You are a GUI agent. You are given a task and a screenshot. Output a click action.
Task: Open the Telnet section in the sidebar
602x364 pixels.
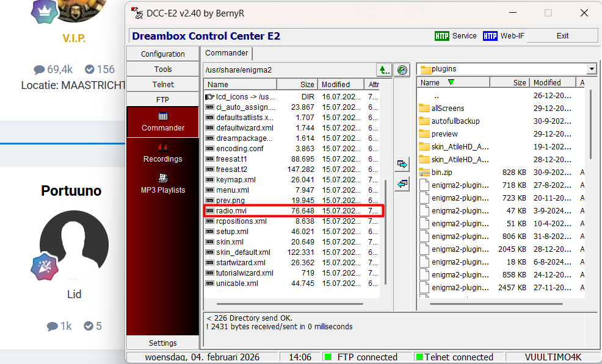click(162, 84)
